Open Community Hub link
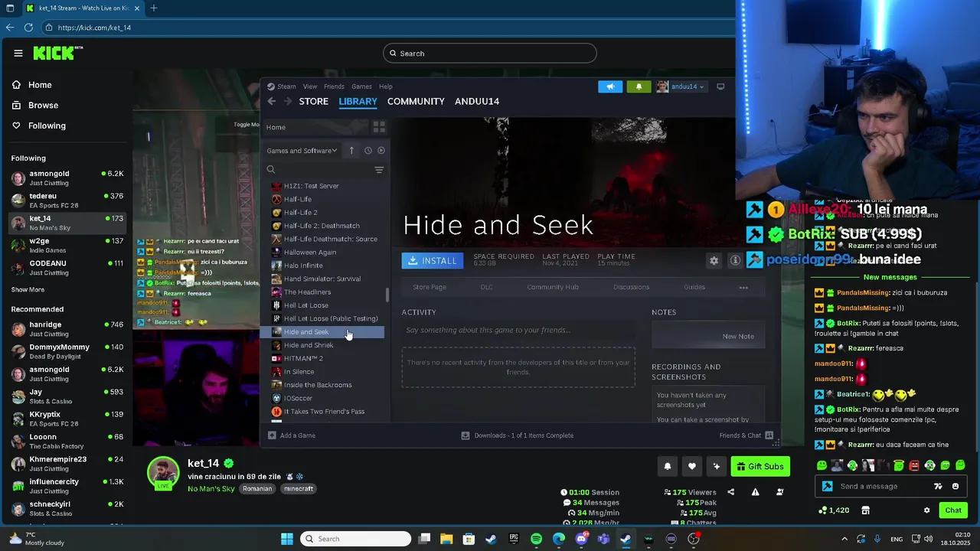The height and width of the screenshot is (551, 980). (553, 287)
